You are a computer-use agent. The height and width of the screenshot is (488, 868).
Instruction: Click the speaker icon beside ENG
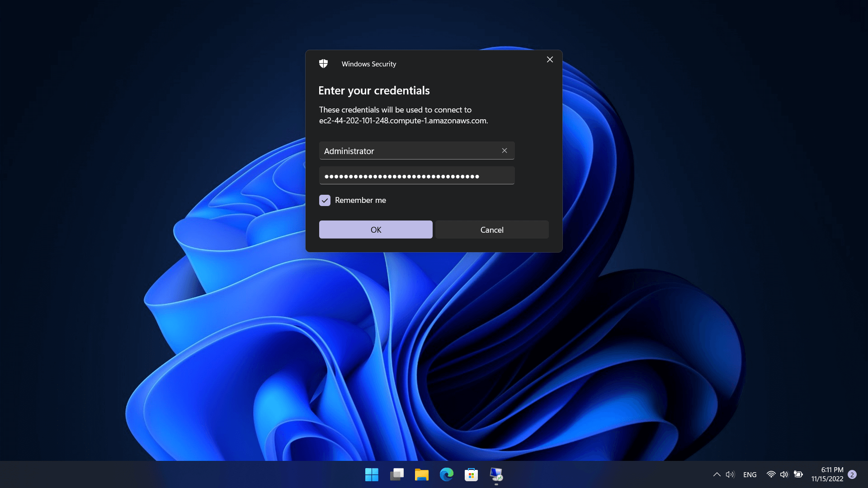(x=730, y=474)
